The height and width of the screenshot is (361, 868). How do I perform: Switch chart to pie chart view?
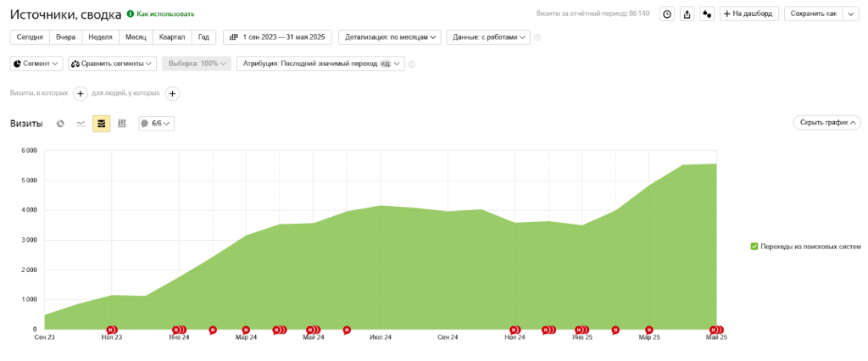[60, 124]
